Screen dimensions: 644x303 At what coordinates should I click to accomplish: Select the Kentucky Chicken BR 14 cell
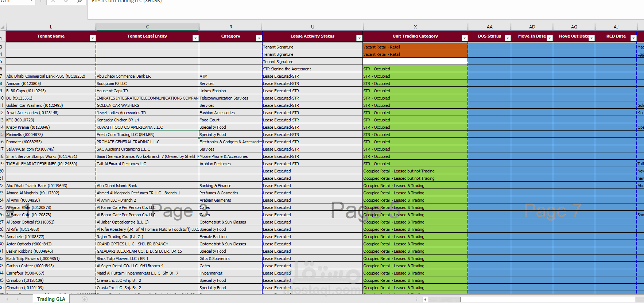click(147, 120)
